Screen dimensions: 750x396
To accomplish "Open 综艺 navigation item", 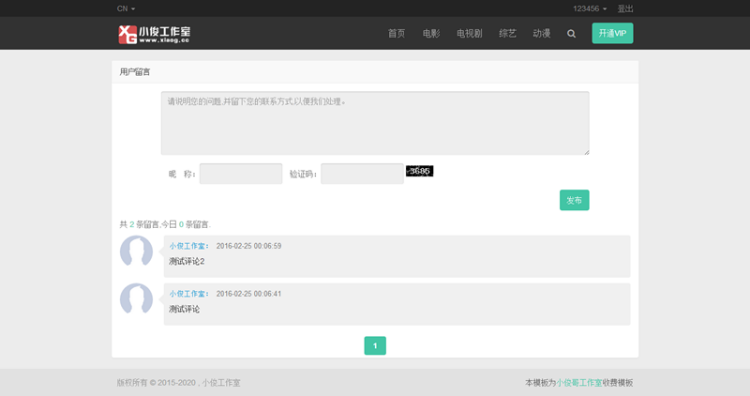I will 507,33.
